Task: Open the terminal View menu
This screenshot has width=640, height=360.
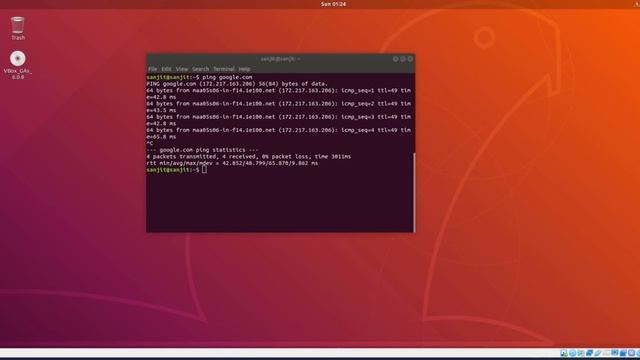Action: point(182,69)
